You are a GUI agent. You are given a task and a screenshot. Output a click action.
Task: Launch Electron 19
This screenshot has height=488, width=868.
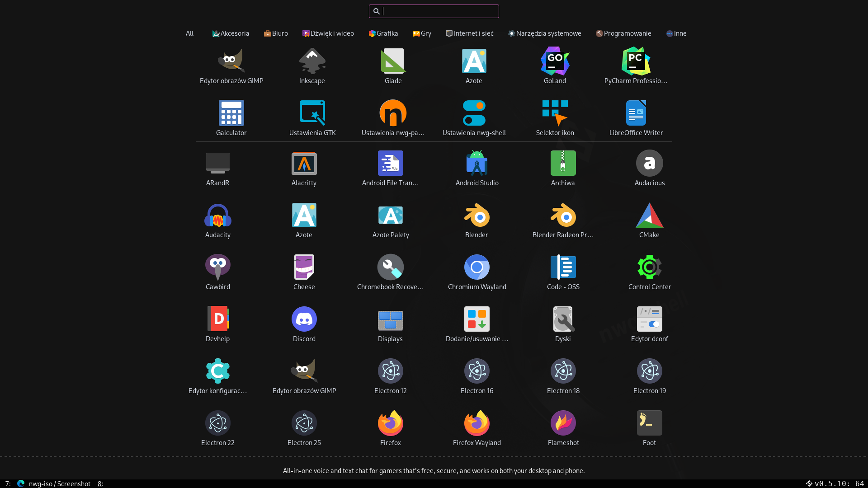(649, 371)
